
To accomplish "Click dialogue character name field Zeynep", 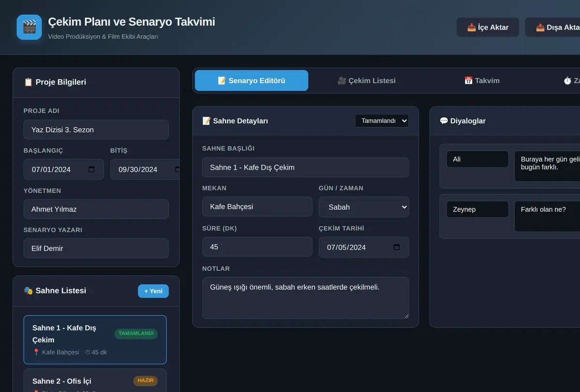I will (478, 209).
